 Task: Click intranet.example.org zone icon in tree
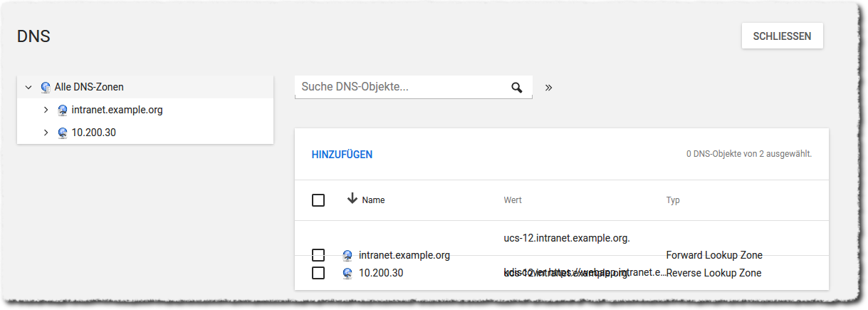pos(63,110)
